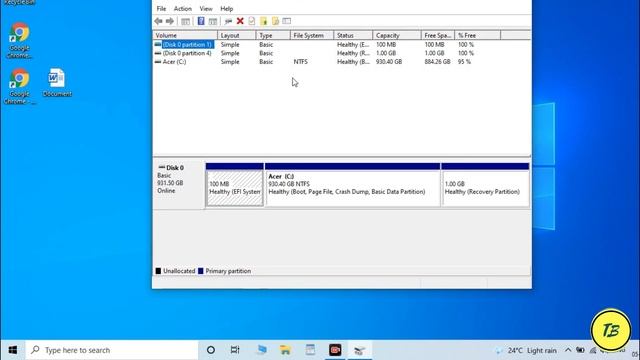Open the File menu
The image size is (640, 360).
coord(161,9)
